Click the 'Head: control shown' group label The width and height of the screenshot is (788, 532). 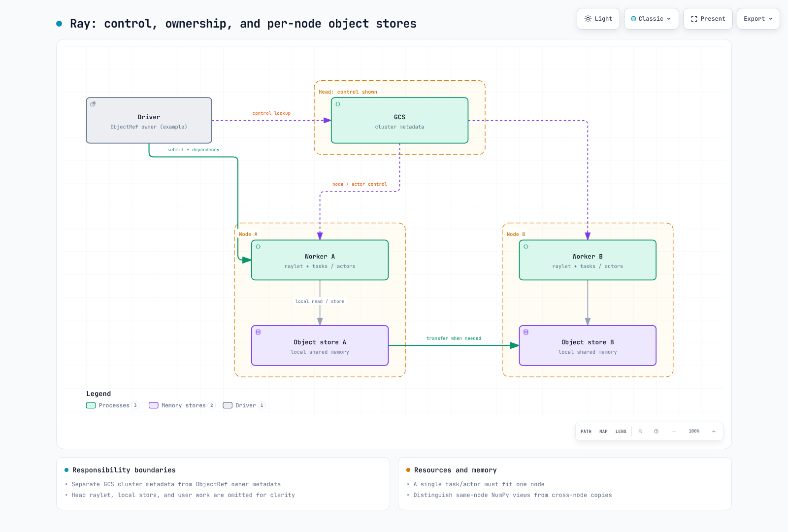coord(348,92)
